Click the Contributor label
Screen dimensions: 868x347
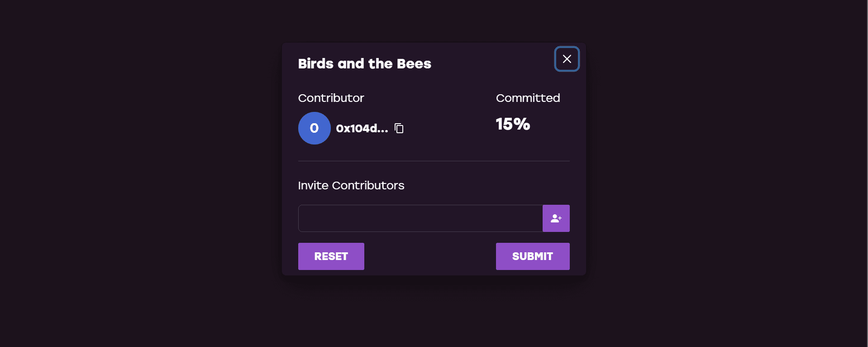tap(331, 98)
